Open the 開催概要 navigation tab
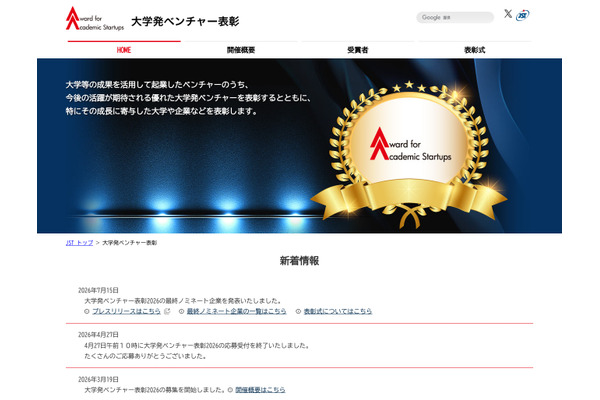The image size is (600, 400). pyautogui.click(x=241, y=50)
